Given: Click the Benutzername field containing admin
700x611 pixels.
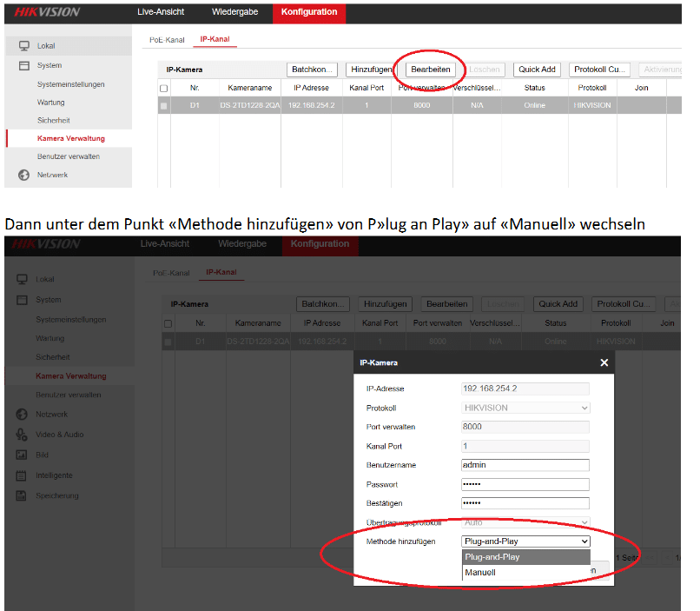Looking at the screenshot, I should pos(525,465).
